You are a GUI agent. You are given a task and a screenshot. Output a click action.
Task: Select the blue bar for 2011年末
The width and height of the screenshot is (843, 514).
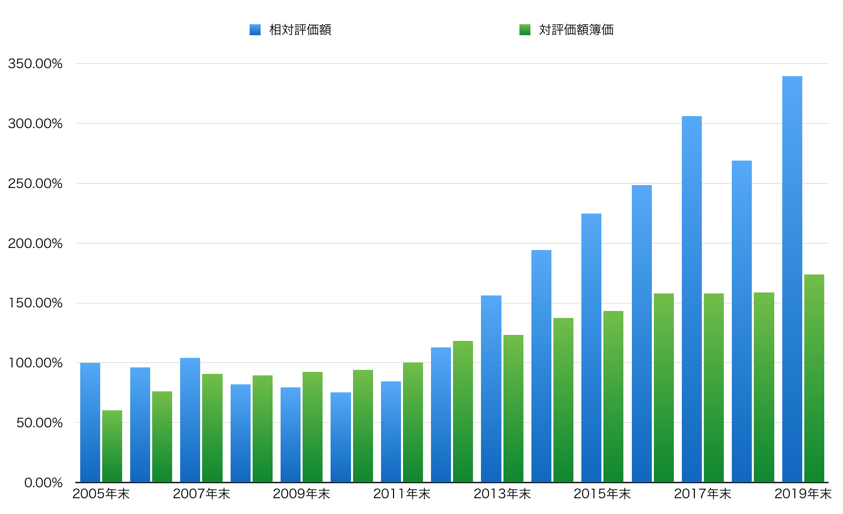[391, 432]
